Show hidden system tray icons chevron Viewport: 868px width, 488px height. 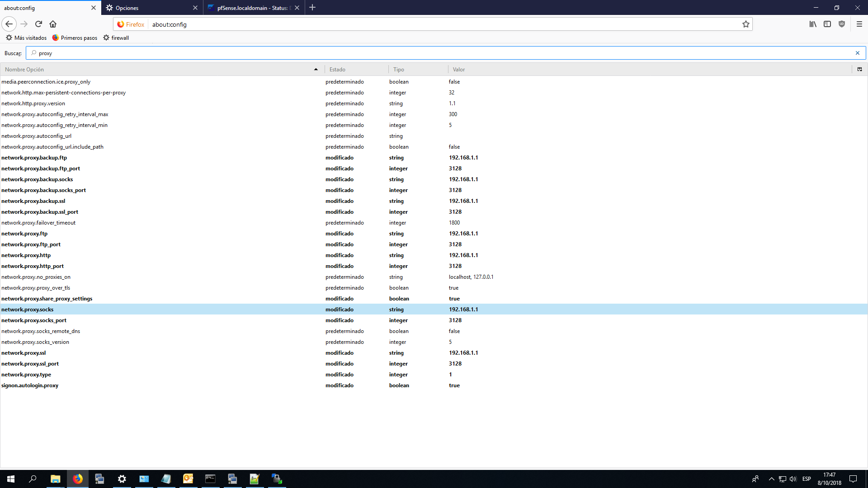pos(771,479)
